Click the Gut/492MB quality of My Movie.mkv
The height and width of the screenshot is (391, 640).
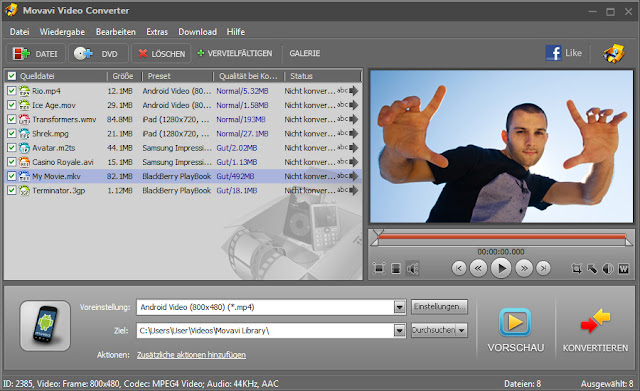tap(235, 176)
